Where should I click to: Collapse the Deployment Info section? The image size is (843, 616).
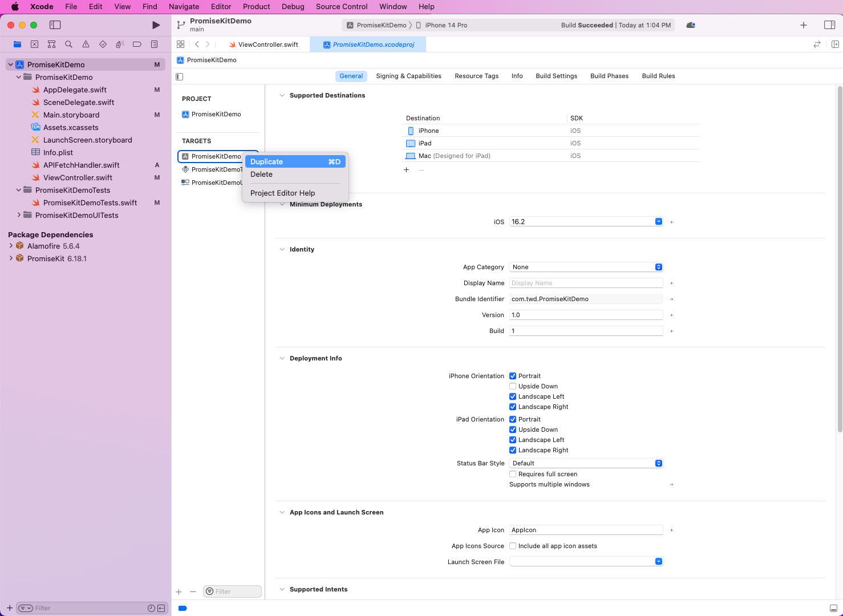pos(282,358)
